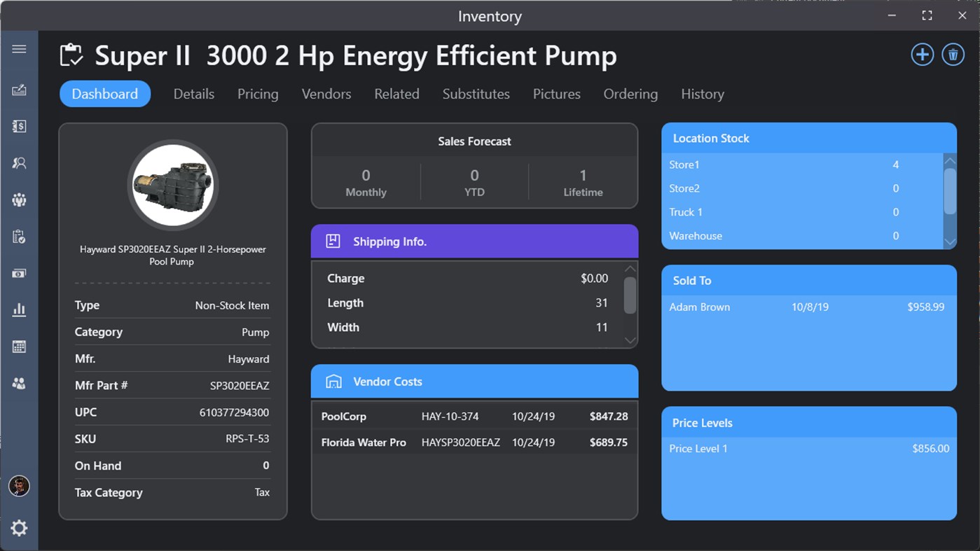This screenshot has height=551, width=980.
Task: Open the group of people sidebar icon
Action: tap(19, 200)
